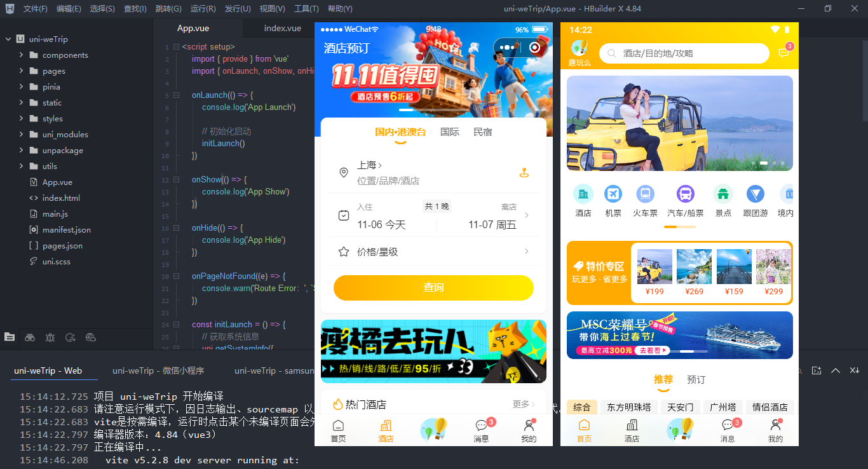
Task: Click the 酒店/目的地/攻略 search field
Action: [x=684, y=53]
